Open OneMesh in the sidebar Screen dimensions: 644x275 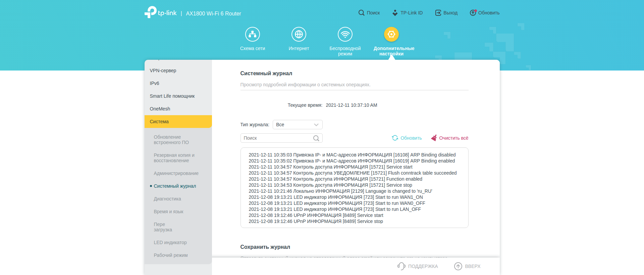(160, 109)
